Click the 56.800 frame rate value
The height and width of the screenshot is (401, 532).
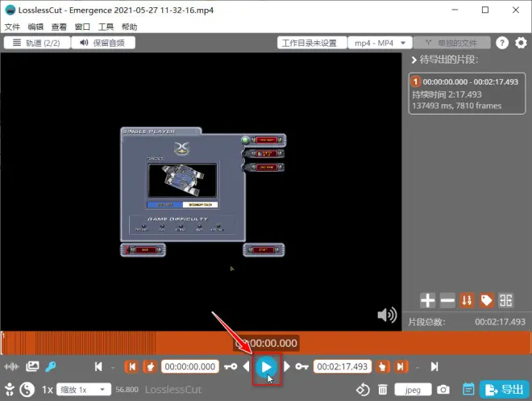(x=127, y=390)
